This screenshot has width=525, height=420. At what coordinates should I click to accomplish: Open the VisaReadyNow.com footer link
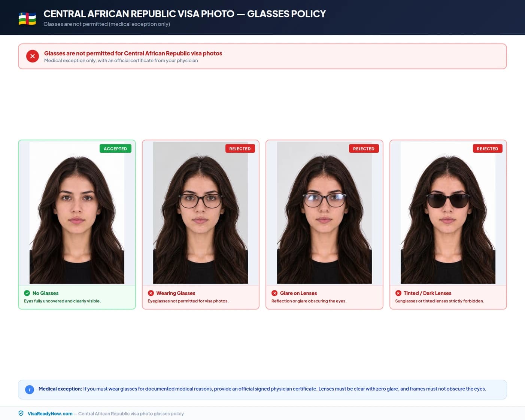point(50,414)
